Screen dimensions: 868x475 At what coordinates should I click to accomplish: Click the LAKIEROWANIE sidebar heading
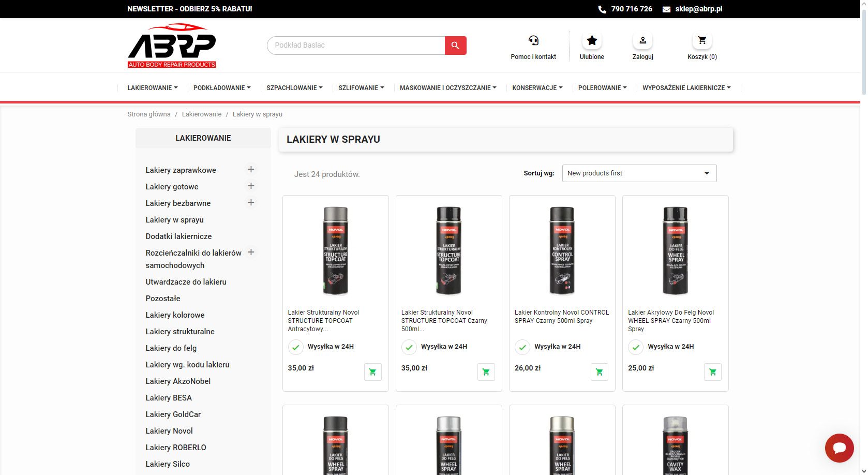[x=203, y=138]
